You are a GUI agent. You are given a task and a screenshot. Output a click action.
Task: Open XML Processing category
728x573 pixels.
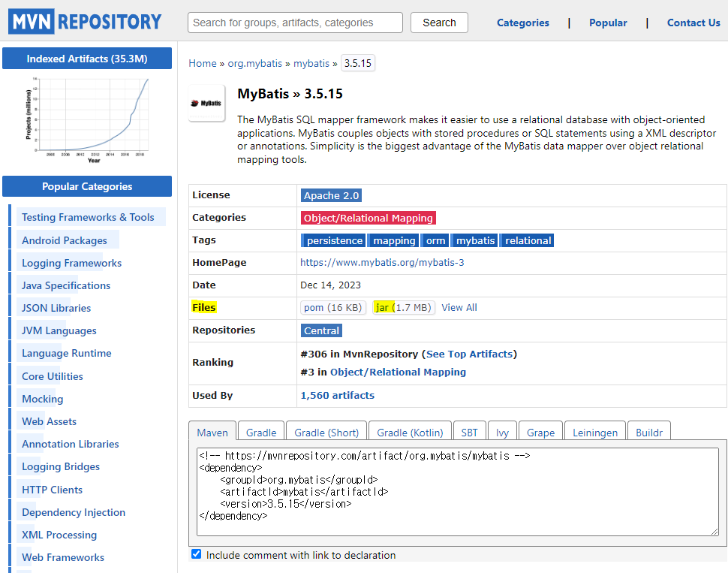(59, 535)
